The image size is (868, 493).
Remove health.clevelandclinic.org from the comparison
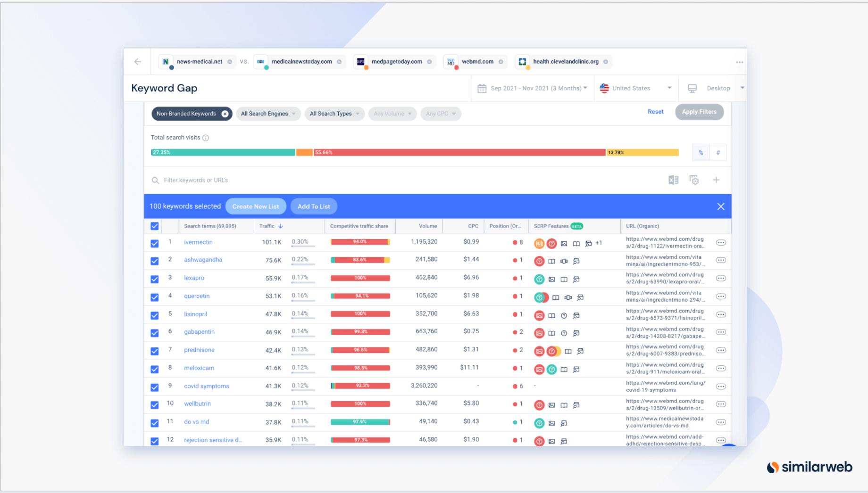606,62
